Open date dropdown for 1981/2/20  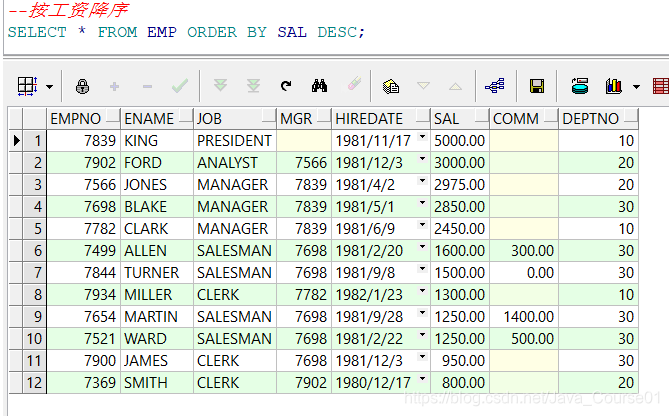pyautogui.click(x=422, y=247)
